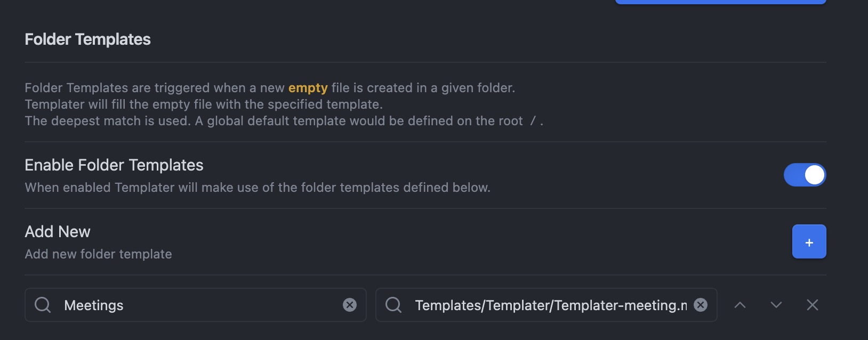Click the search icon in the template path field
The height and width of the screenshot is (340, 868).
[394, 305]
